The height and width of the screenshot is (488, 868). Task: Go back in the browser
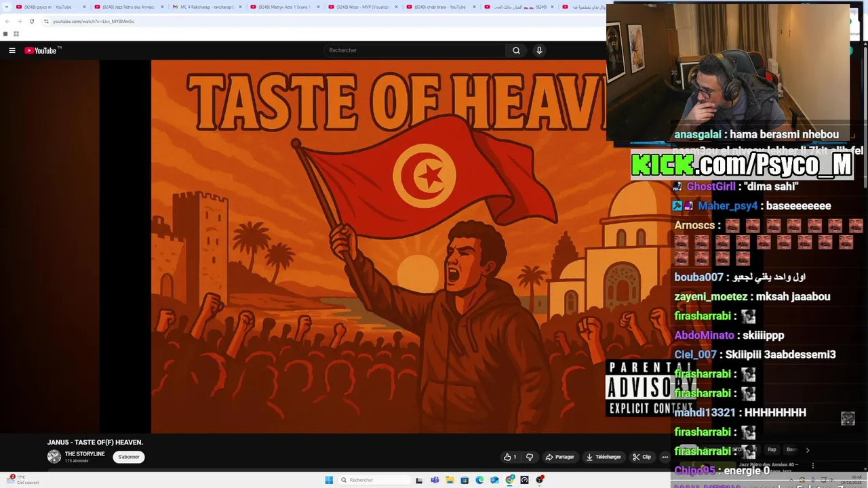pos(7,21)
